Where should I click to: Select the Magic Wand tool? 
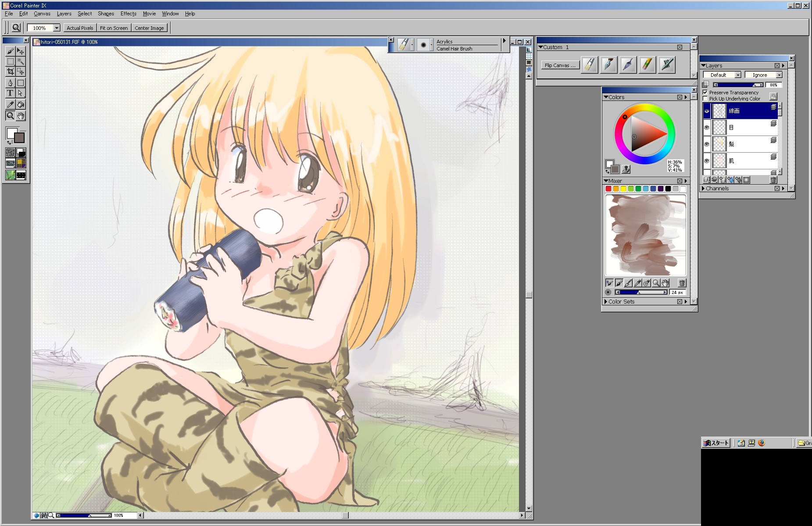[x=21, y=61]
